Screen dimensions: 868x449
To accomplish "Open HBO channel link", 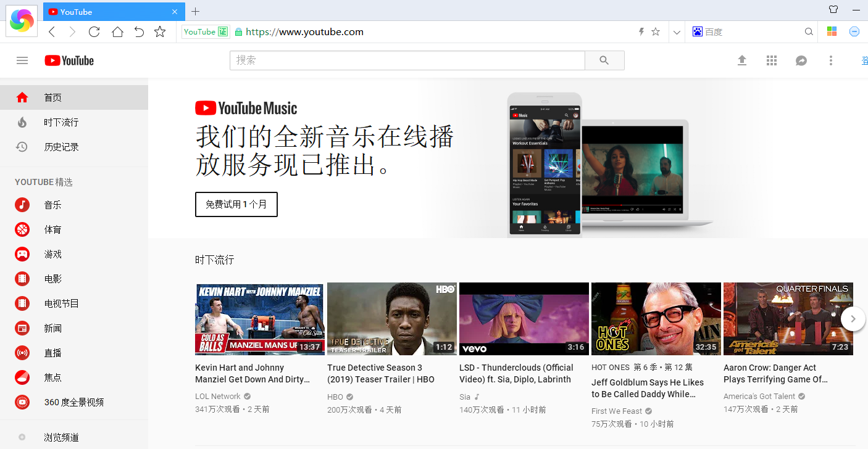I will pos(335,397).
